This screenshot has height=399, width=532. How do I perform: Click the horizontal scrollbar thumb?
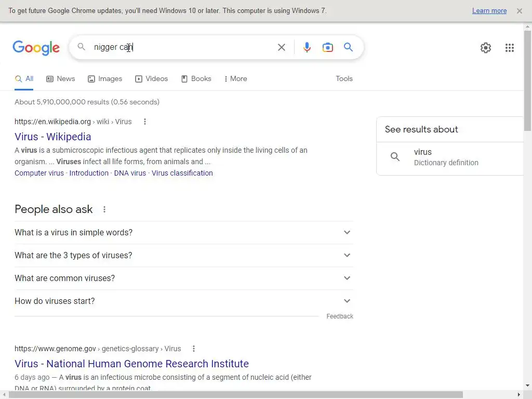click(235, 395)
